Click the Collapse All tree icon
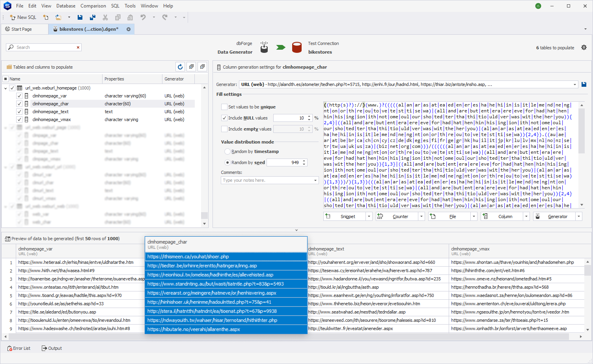 (x=202, y=67)
